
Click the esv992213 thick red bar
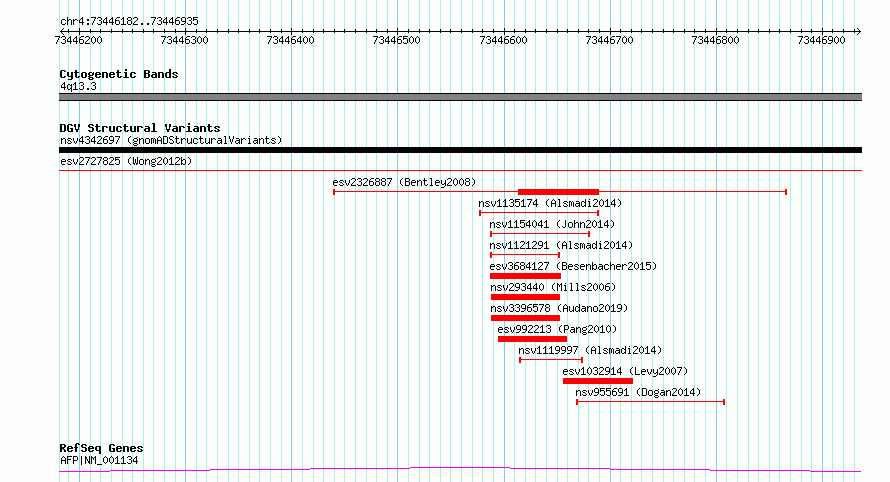point(532,339)
